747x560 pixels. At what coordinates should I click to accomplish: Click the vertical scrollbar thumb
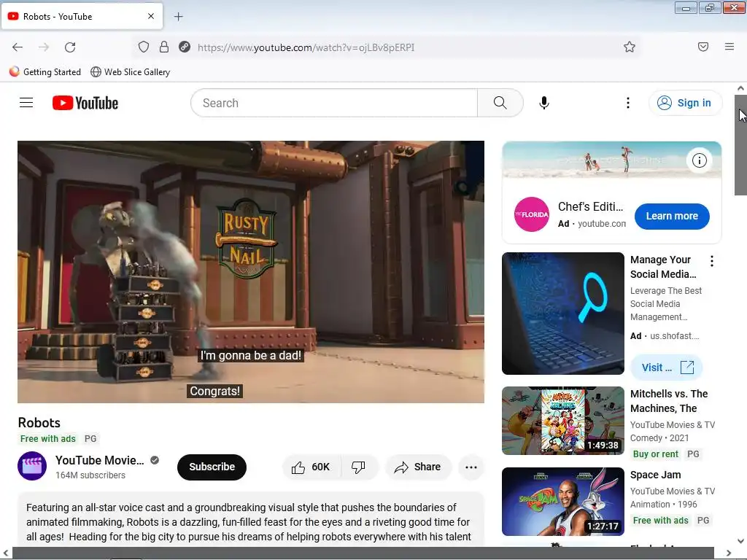coord(740,145)
